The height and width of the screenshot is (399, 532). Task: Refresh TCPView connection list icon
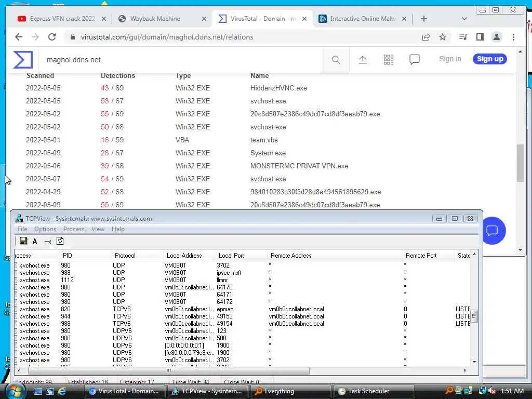coord(60,241)
